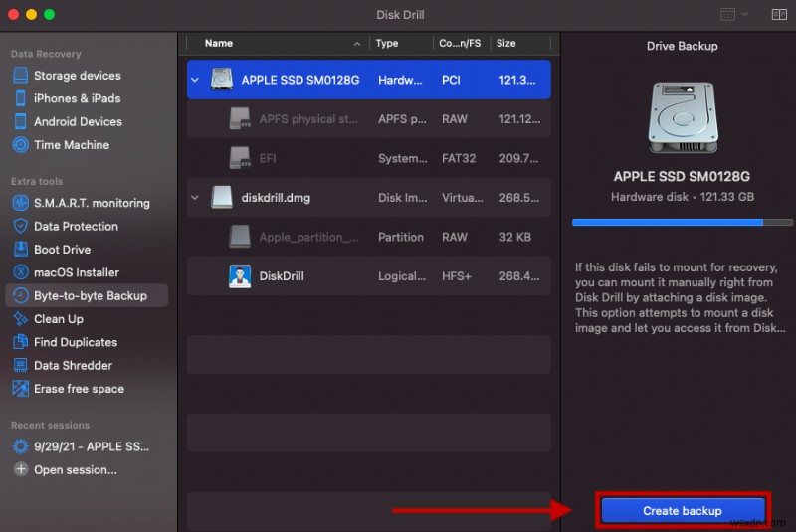
Task: Click the large hard drive image in Drive Backup
Action: pyautogui.click(x=683, y=117)
